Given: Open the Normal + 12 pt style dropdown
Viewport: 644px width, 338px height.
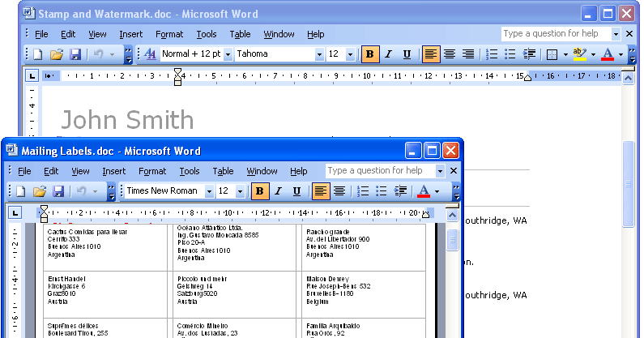Looking at the screenshot, I should pos(228,54).
